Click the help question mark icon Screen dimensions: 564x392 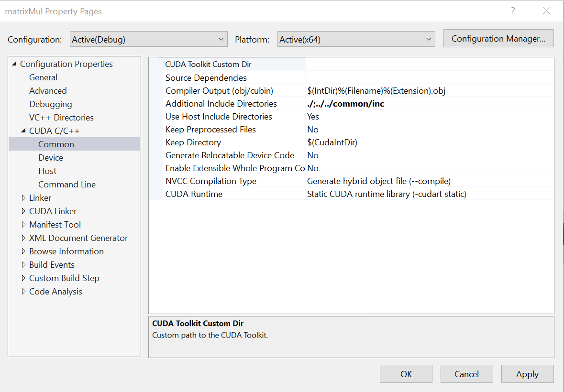[x=513, y=10]
